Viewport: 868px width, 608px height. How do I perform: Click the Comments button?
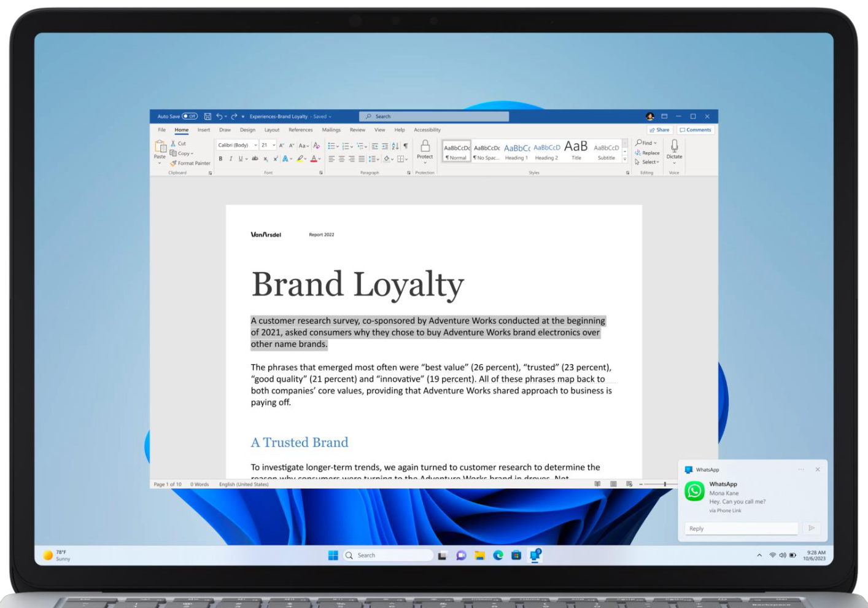696,130
